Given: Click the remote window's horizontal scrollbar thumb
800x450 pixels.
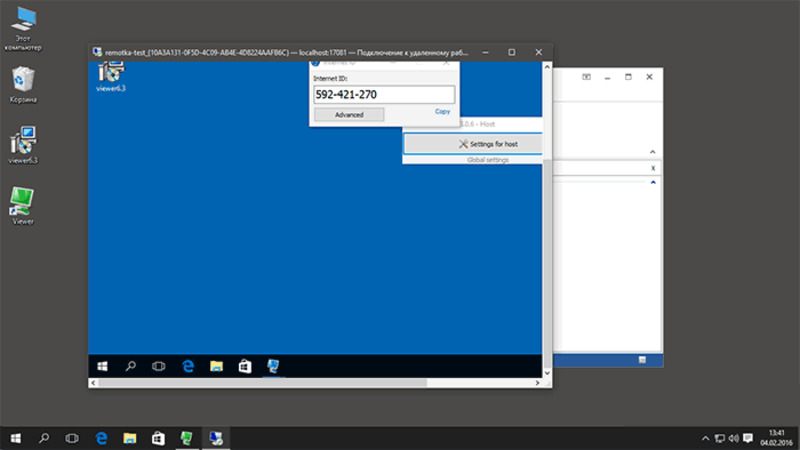Looking at the screenshot, I should pyautogui.click(x=262, y=383).
